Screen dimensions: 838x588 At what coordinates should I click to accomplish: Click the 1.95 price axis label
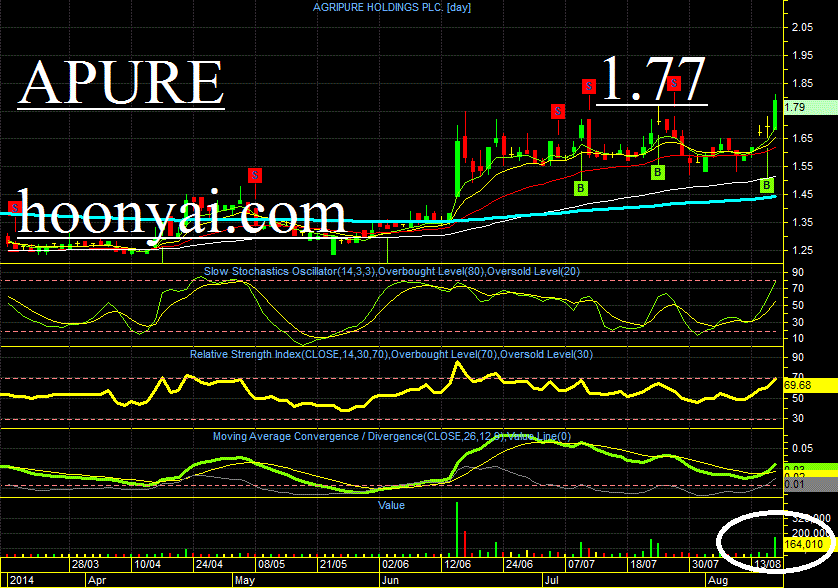[x=802, y=55]
